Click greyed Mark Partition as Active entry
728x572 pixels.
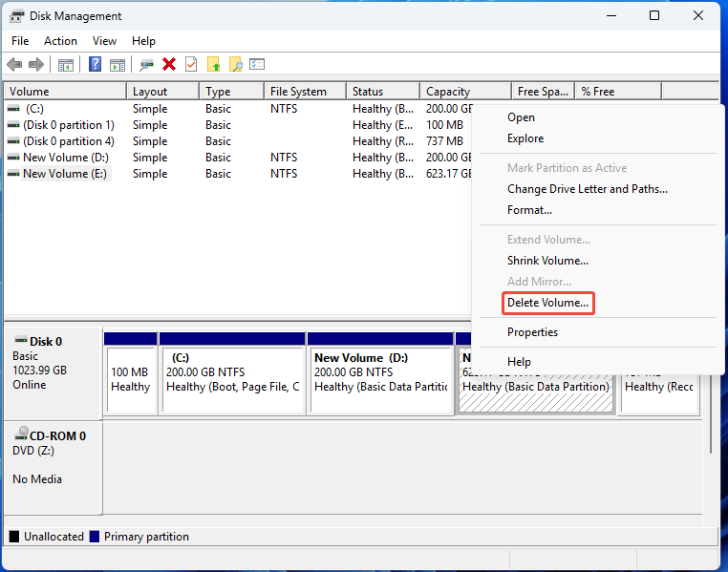[567, 167]
